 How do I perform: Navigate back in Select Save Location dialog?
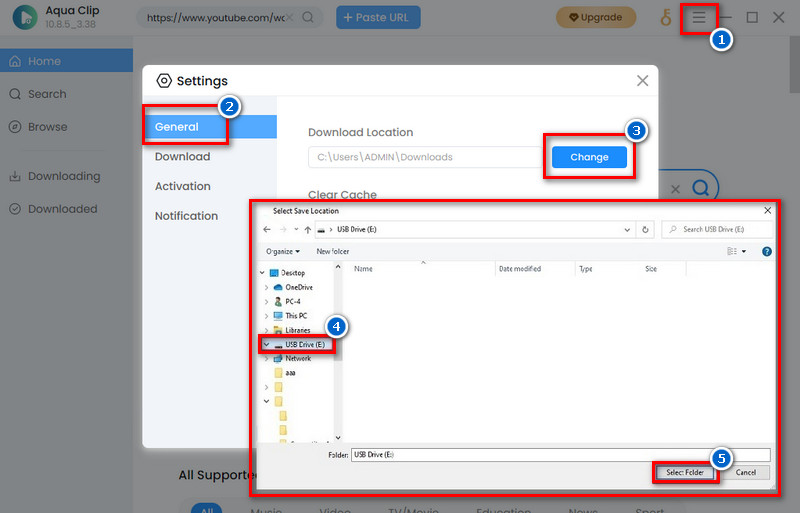(267, 230)
